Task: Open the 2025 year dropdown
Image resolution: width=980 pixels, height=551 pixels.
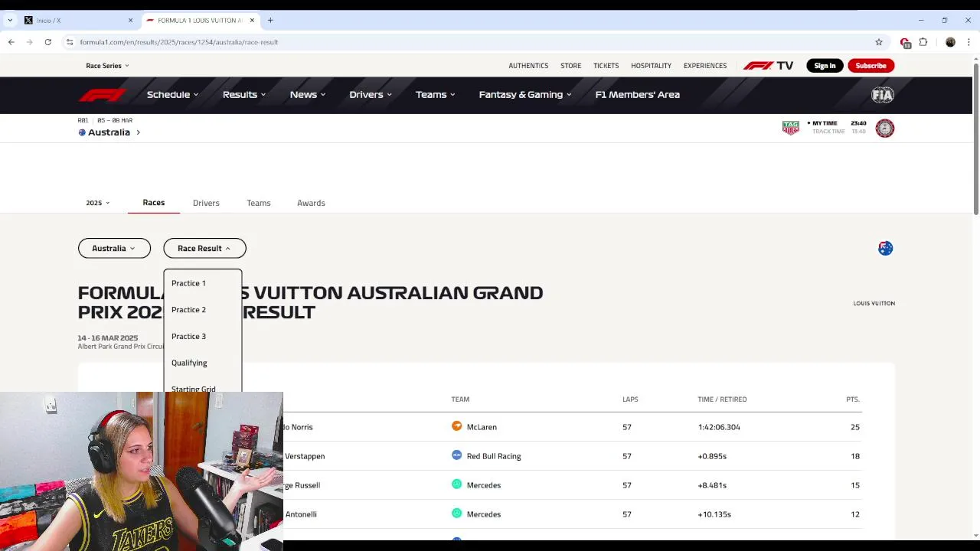Action: coord(98,203)
